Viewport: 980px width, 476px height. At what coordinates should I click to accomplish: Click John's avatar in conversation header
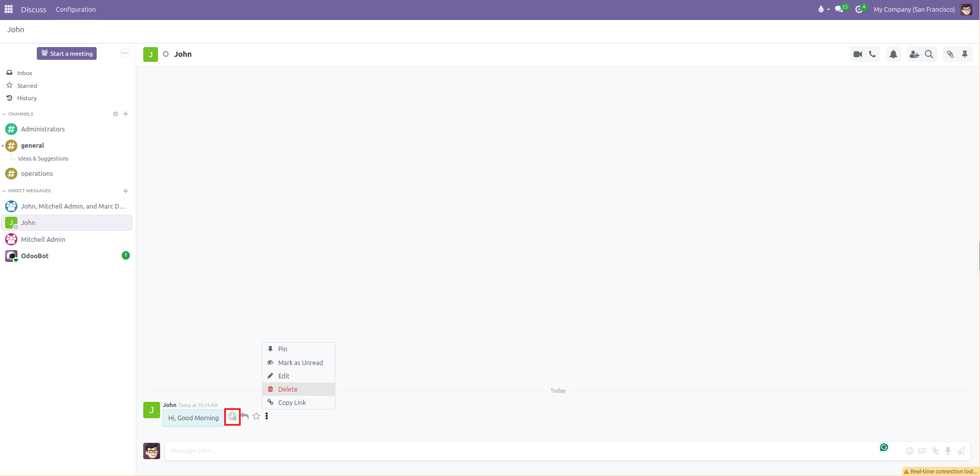coord(150,54)
